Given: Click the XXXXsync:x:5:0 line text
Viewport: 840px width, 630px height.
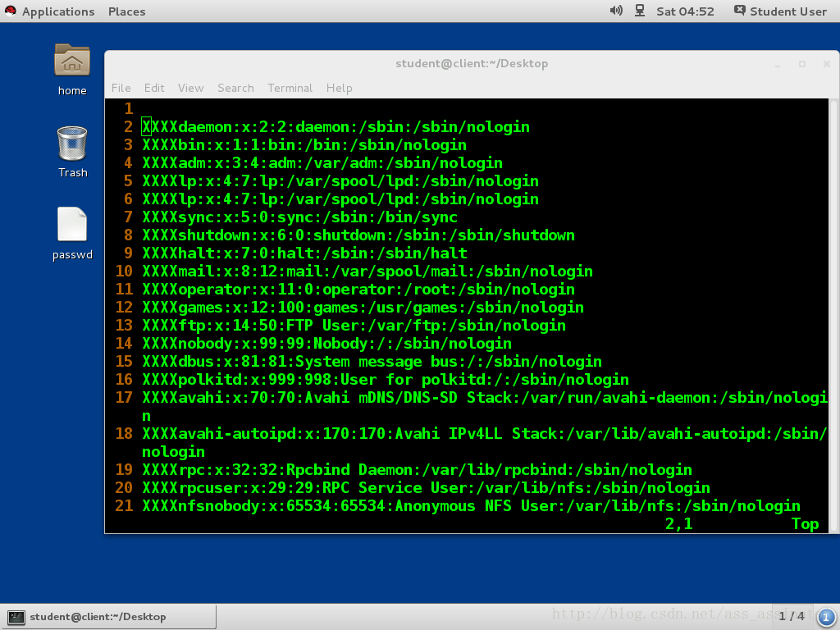Looking at the screenshot, I should click(300, 217).
